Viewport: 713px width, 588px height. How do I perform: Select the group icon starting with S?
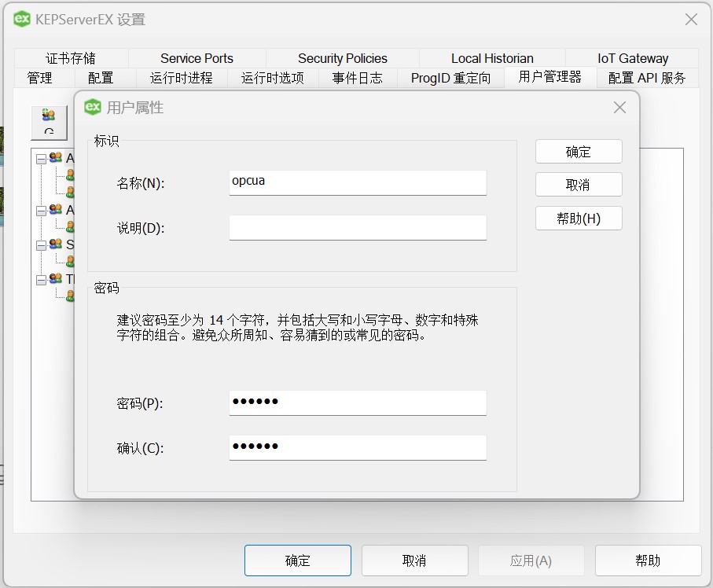(55, 244)
